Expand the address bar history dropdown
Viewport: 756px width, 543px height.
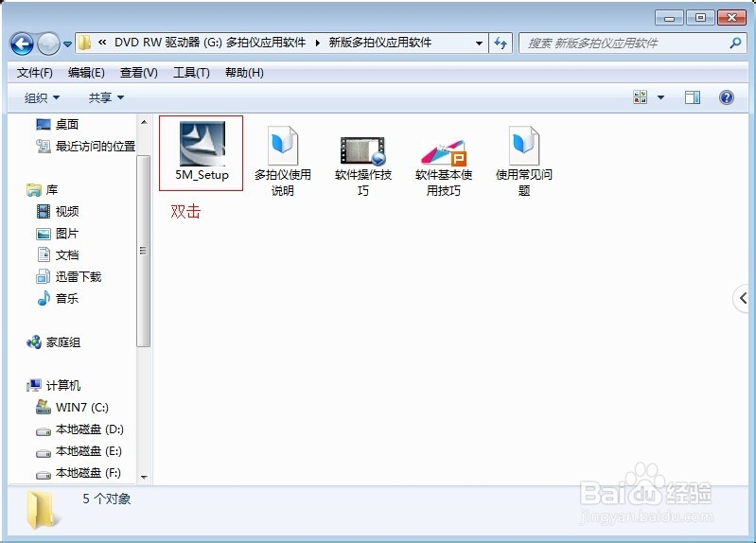pyautogui.click(x=479, y=43)
